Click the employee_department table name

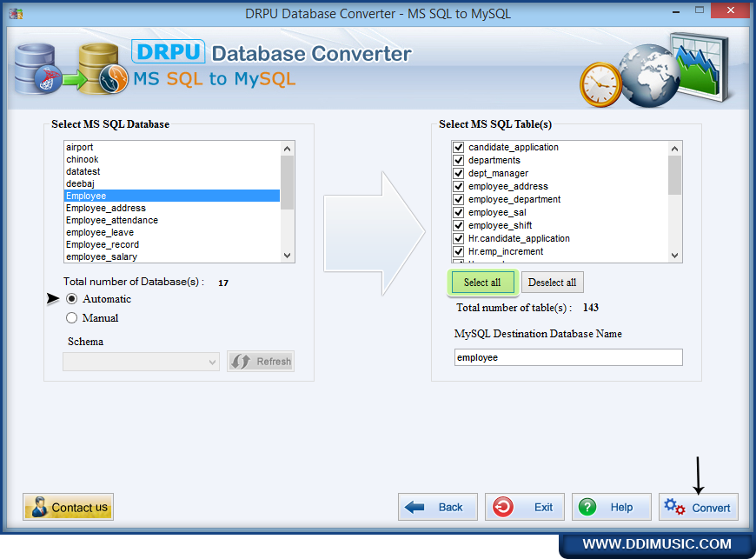point(514,199)
